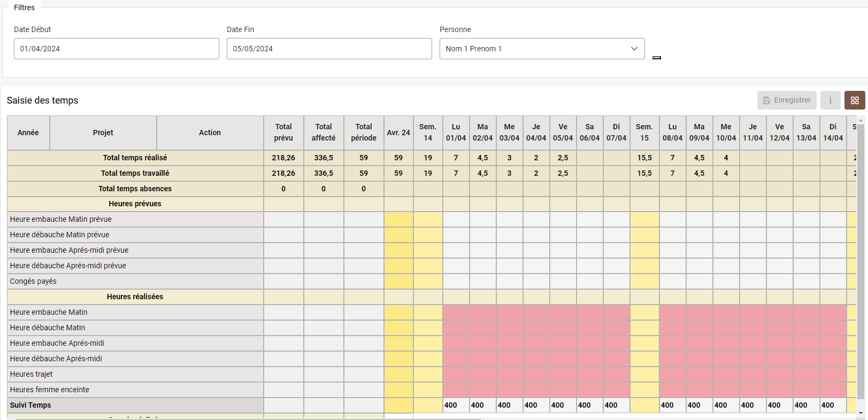Click the small rectangle icon beside Personne
This screenshot has height=420, width=868.
(657, 58)
